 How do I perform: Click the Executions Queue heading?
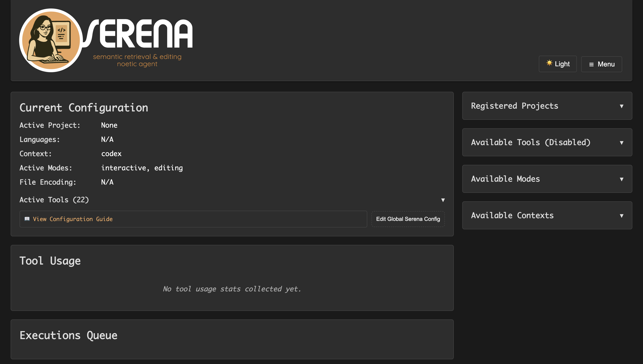(x=68, y=335)
